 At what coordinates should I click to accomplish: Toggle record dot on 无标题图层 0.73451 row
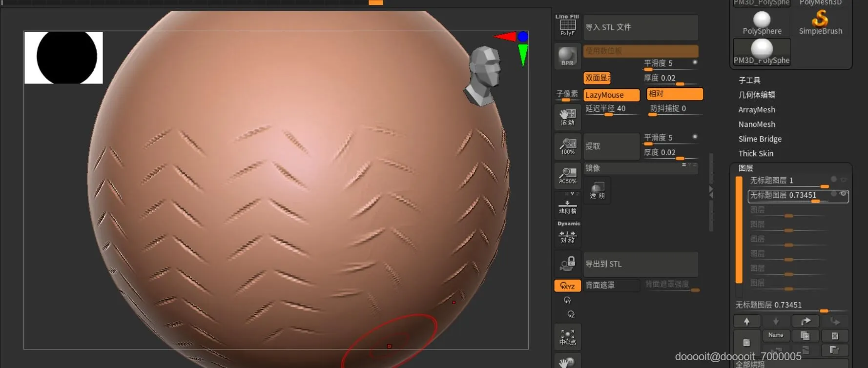click(x=834, y=194)
